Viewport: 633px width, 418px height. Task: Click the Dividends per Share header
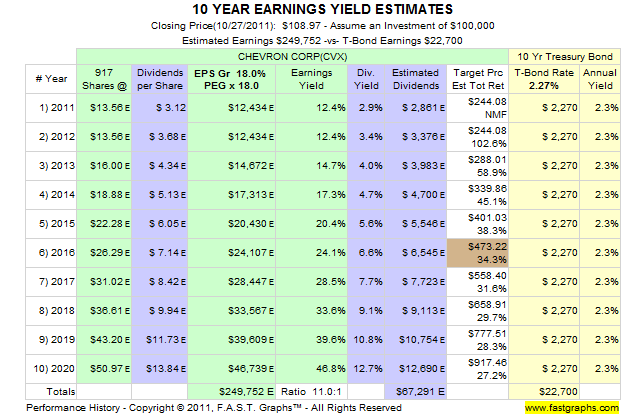(x=159, y=79)
